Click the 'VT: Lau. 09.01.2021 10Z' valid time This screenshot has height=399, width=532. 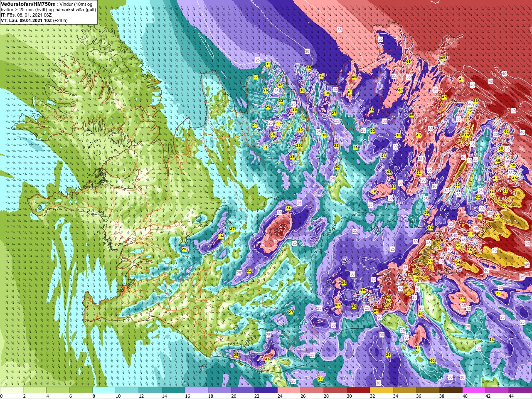(x=26, y=20)
